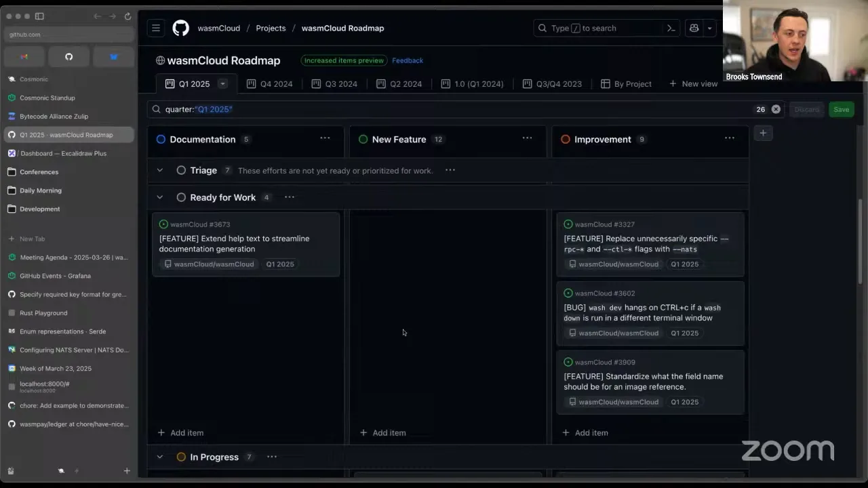The height and width of the screenshot is (488, 868).
Task: Open the pinned Bluesky butterfly tab
Action: coord(113,57)
